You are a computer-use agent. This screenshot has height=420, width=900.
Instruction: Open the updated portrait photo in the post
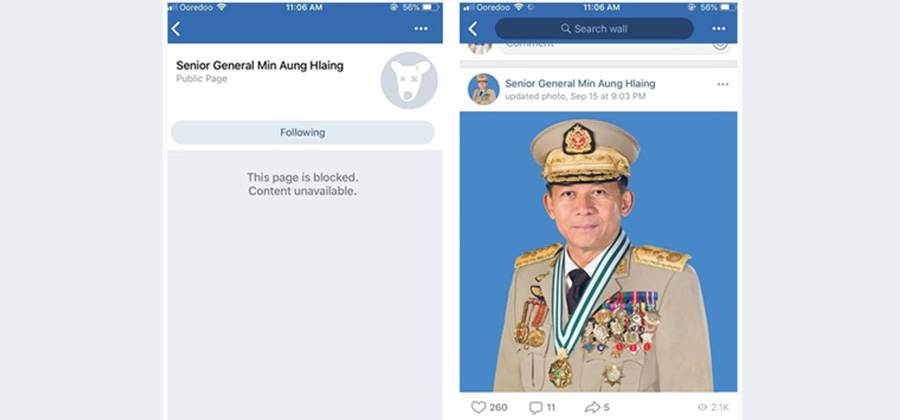598,251
